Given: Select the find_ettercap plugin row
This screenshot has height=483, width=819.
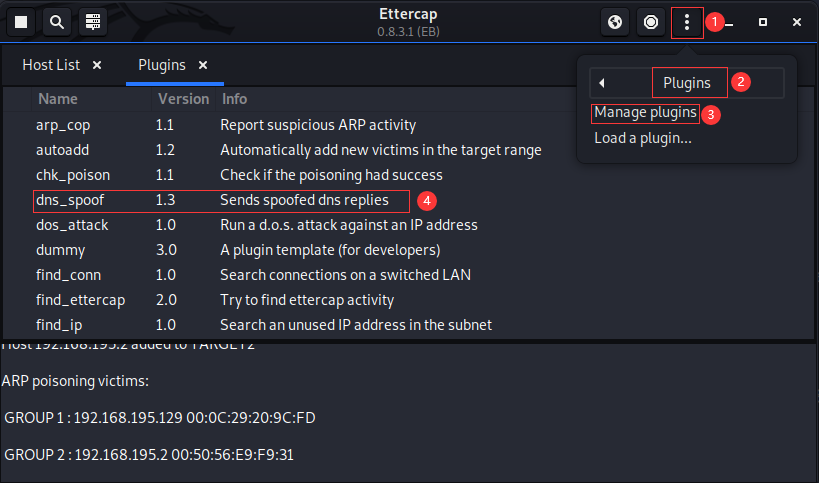Looking at the screenshot, I should [x=220, y=300].
